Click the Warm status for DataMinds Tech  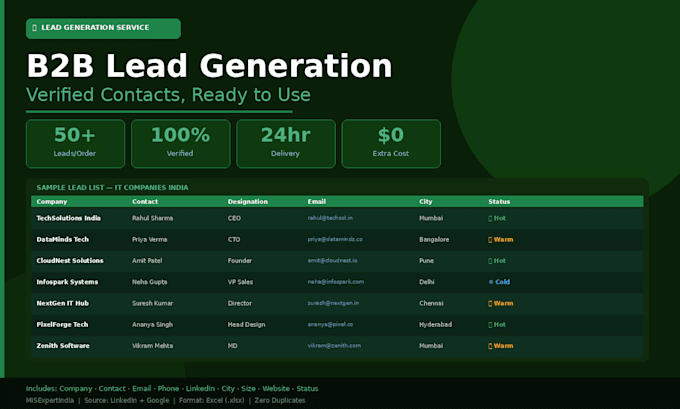500,239
